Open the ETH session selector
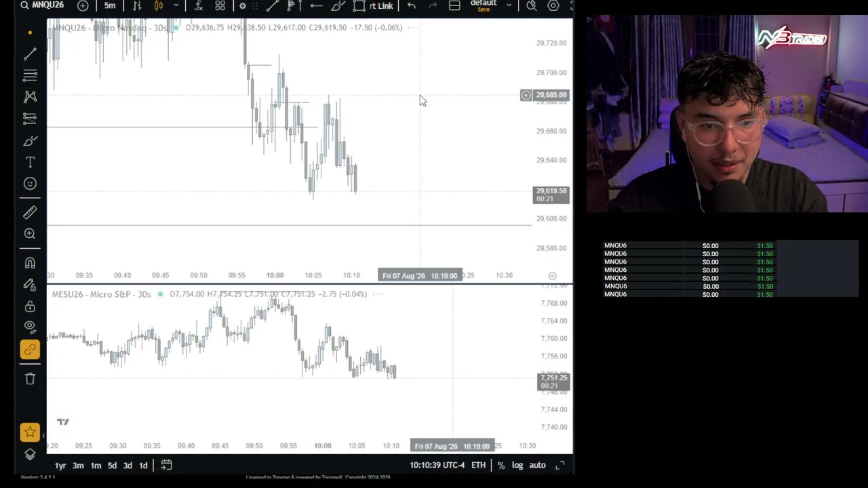This screenshot has width=868, height=488. [x=479, y=466]
